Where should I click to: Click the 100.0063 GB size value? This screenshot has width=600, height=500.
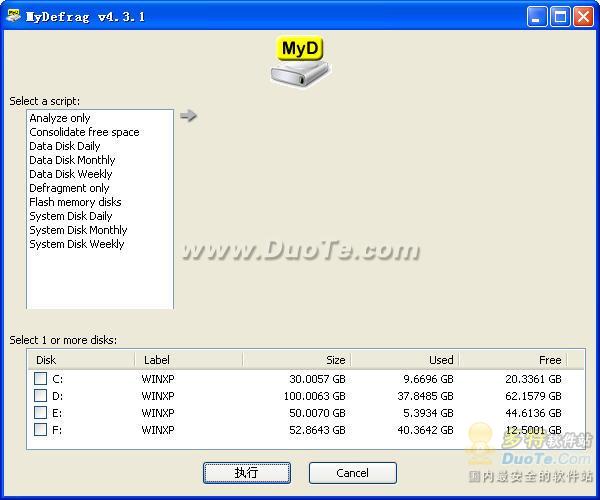pos(315,396)
